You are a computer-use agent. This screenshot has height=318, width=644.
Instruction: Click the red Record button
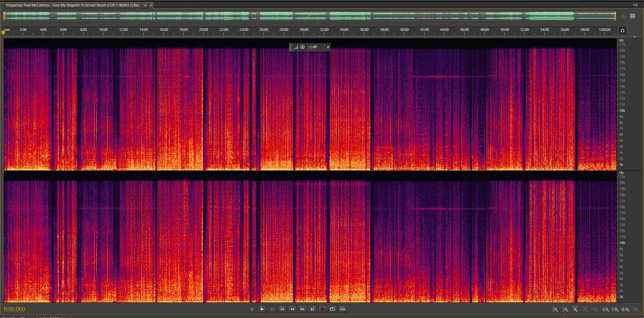322,309
